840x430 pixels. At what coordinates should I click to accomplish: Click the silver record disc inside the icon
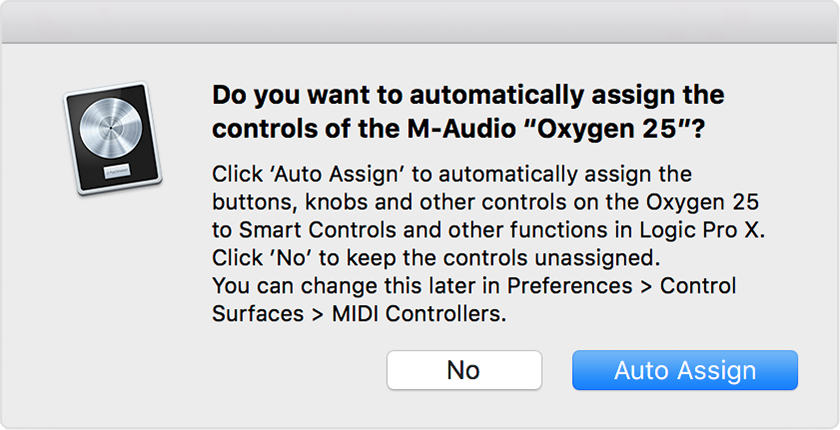[x=111, y=129]
